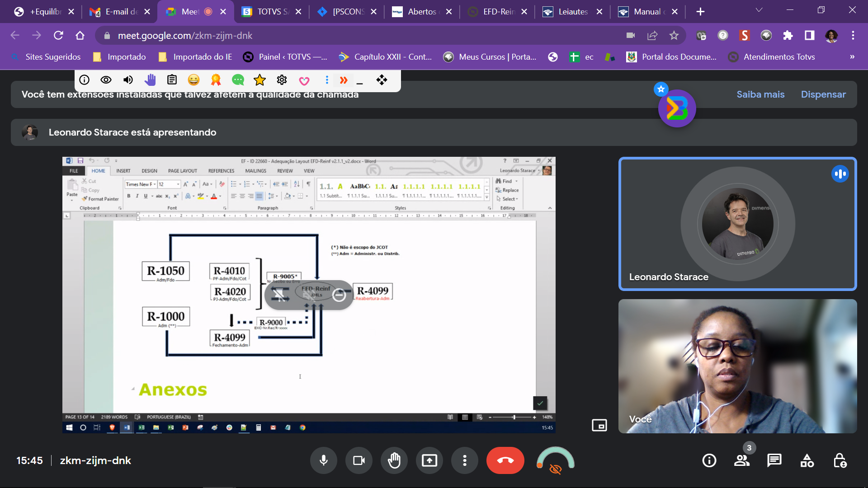The height and width of the screenshot is (488, 868).
Task: Dismiss the extensions warning with Dispensar
Action: pos(823,94)
